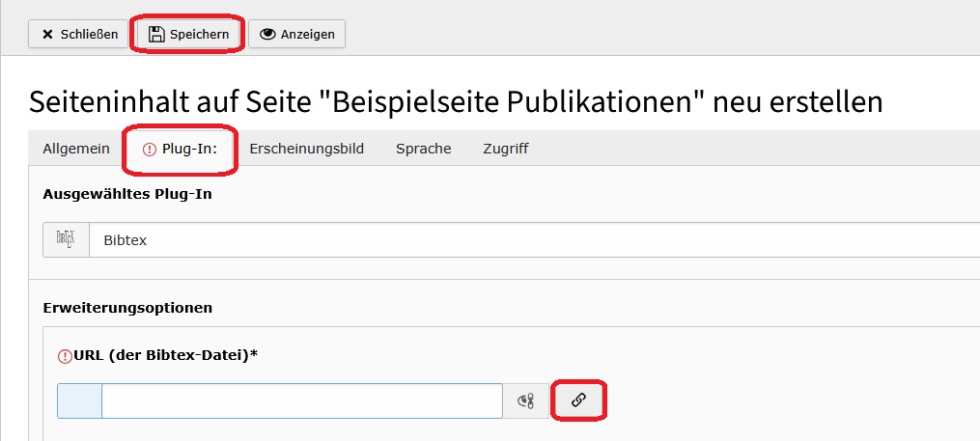The height and width of the screenshot is (441, 980).
Task: Save with the Speichern button
Action: point(189,35)
